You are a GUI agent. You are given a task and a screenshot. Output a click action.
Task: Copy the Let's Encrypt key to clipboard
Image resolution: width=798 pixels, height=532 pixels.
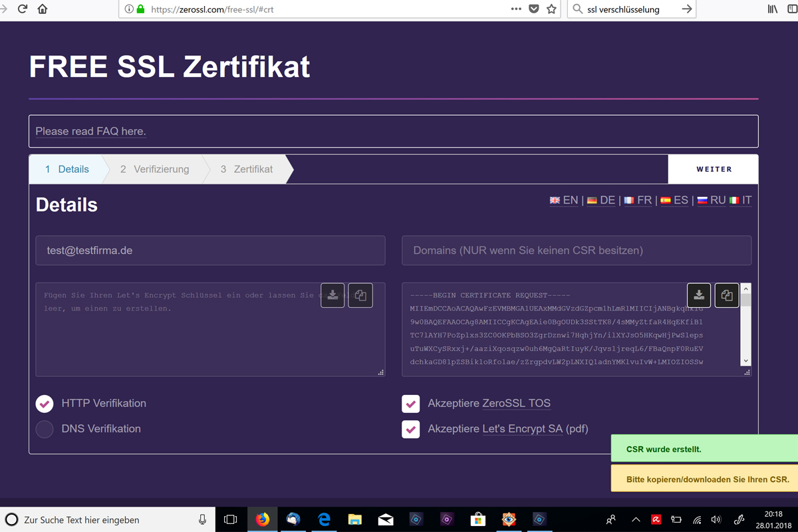[360, 295]
